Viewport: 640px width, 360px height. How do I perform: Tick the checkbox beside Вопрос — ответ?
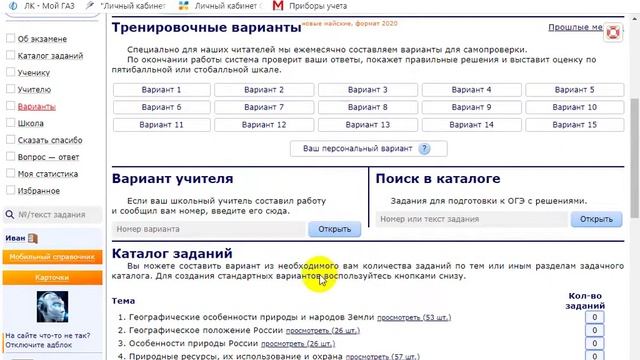pyautogui.click(x=11, y=157)
